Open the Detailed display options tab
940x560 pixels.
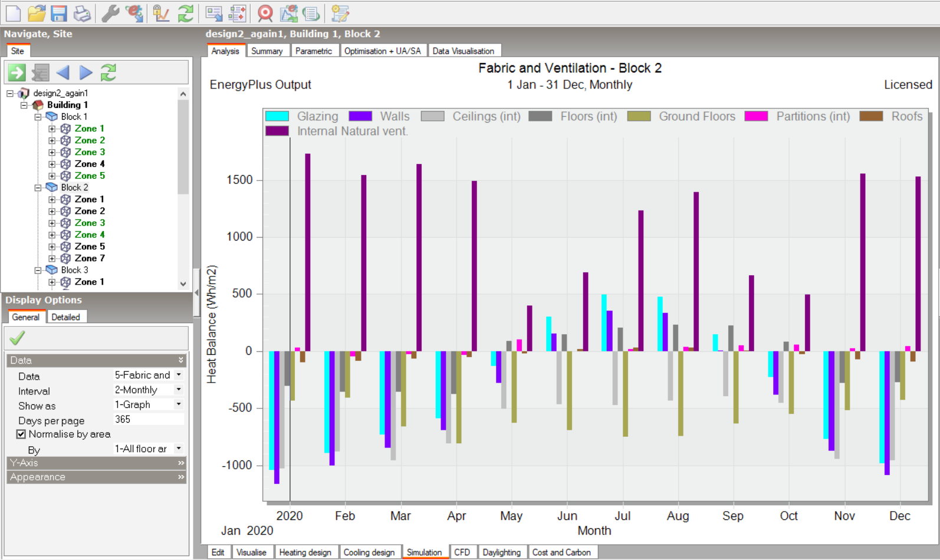pos(65,317)
